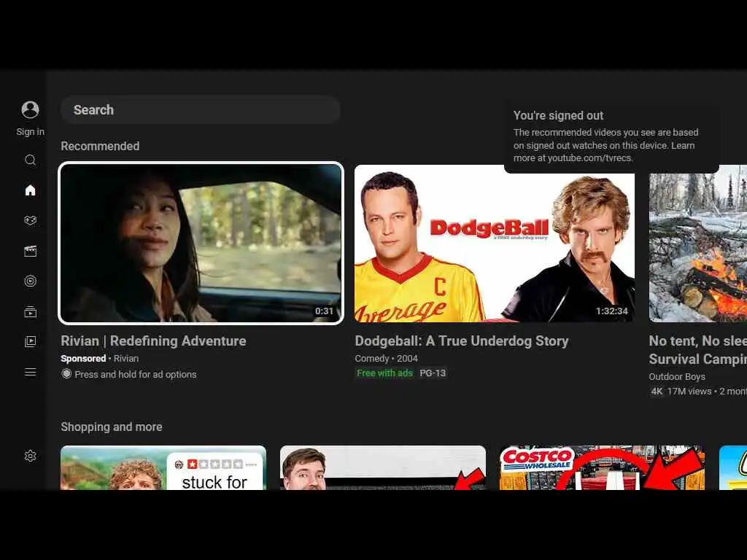Click the 'Sign in' label under avatar

tap(30, 132)
